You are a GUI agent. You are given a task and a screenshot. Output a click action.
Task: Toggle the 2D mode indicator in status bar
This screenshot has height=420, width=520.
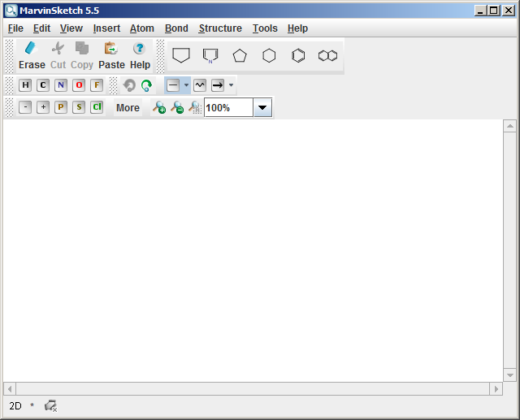(x=15, y=405)
